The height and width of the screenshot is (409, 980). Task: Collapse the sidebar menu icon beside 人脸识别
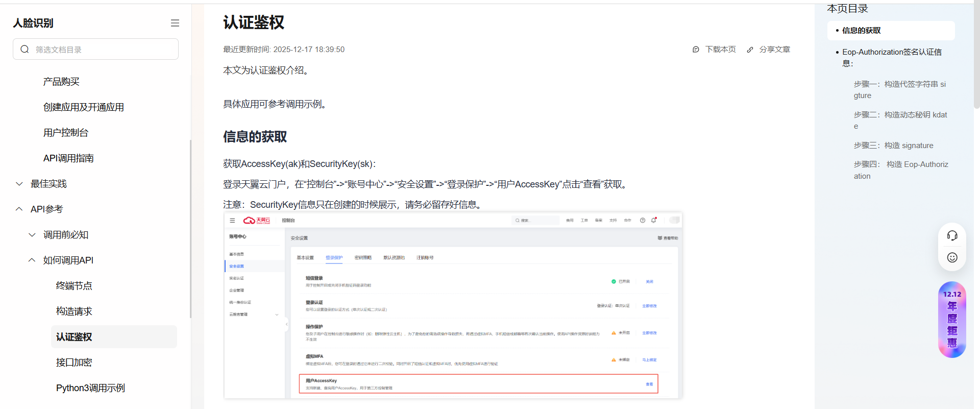pos(175,23)
